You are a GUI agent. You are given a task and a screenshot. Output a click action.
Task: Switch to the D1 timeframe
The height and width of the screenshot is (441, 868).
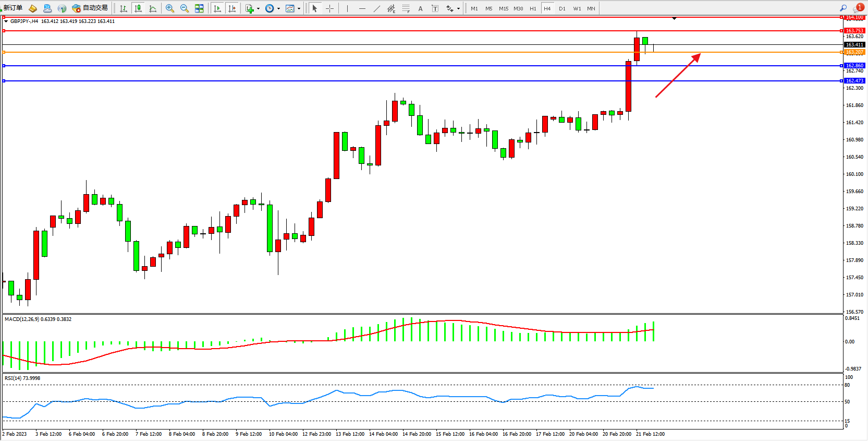[x=562, y=8]
